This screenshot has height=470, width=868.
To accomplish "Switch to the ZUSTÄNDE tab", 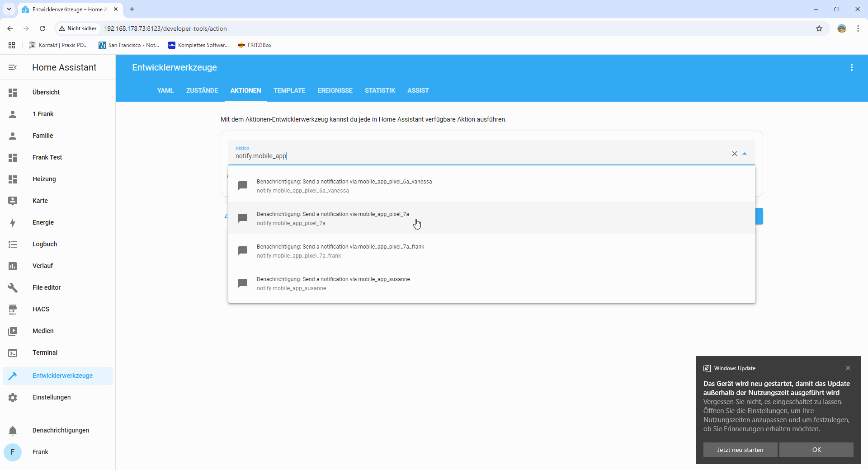I will [x=202, y=90].
